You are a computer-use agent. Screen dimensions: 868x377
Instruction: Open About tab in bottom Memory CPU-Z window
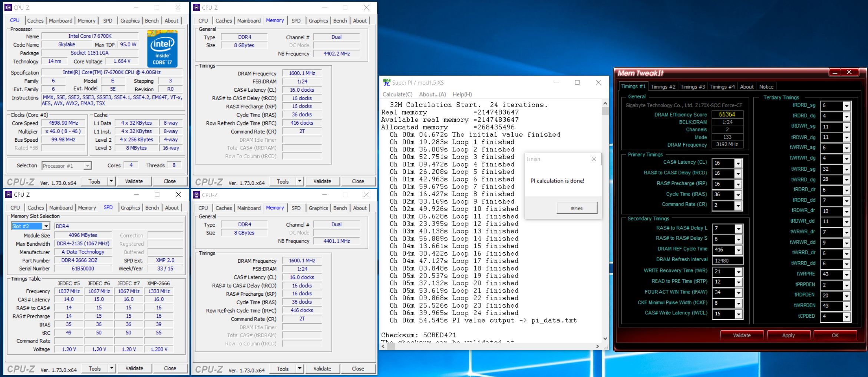pyautogui.click(x=360, y=208)
